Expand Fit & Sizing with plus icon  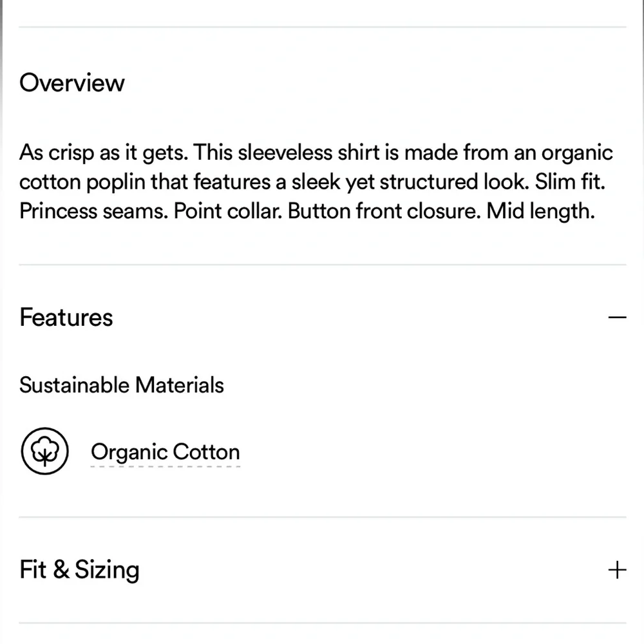point(617,570)
